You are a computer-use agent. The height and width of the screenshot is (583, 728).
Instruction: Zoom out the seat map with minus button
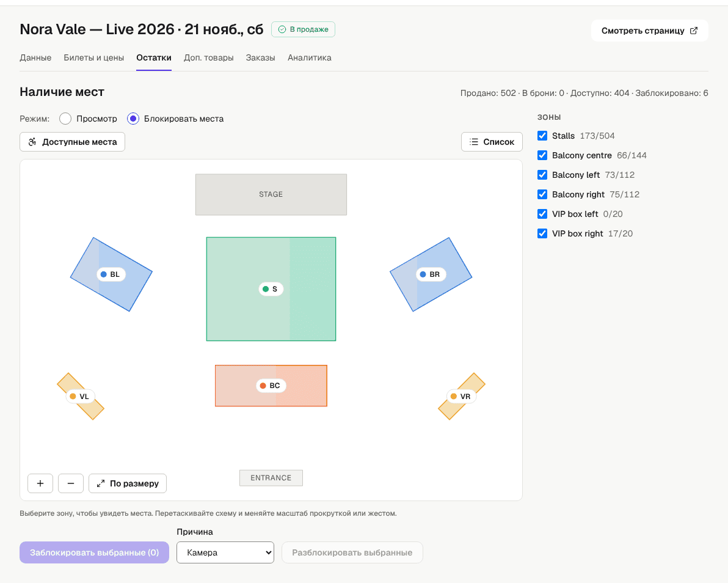click(71, 483)
